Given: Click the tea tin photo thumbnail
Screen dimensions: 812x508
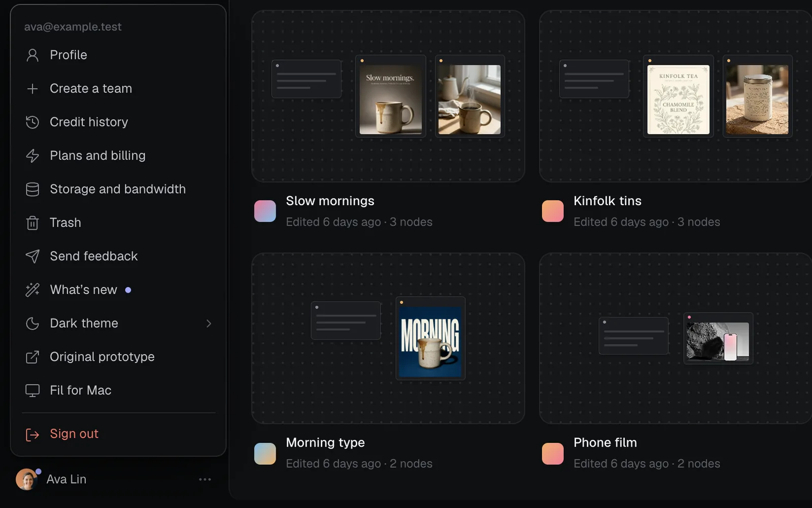Looking at the screenshot, I should (757, 97).
